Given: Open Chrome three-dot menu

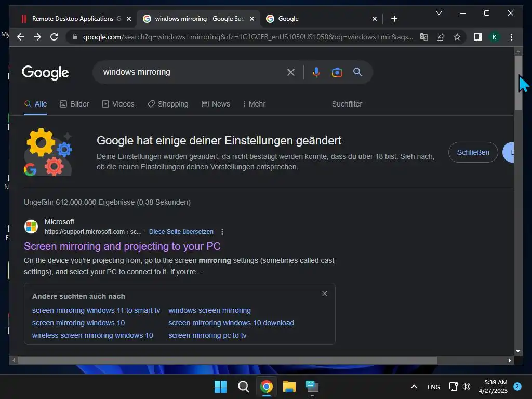Looking at the screenshot, I should click(511, 37).
